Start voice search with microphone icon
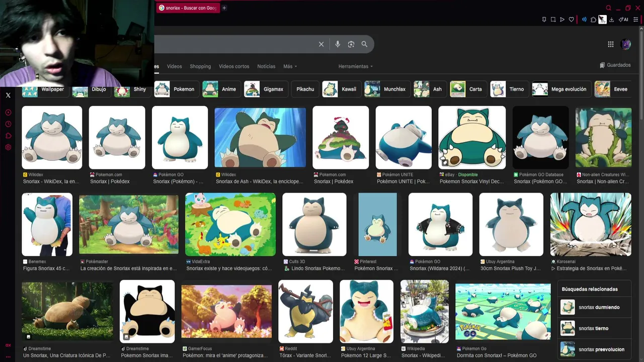 pyautogui.click(x=338, y=44)
